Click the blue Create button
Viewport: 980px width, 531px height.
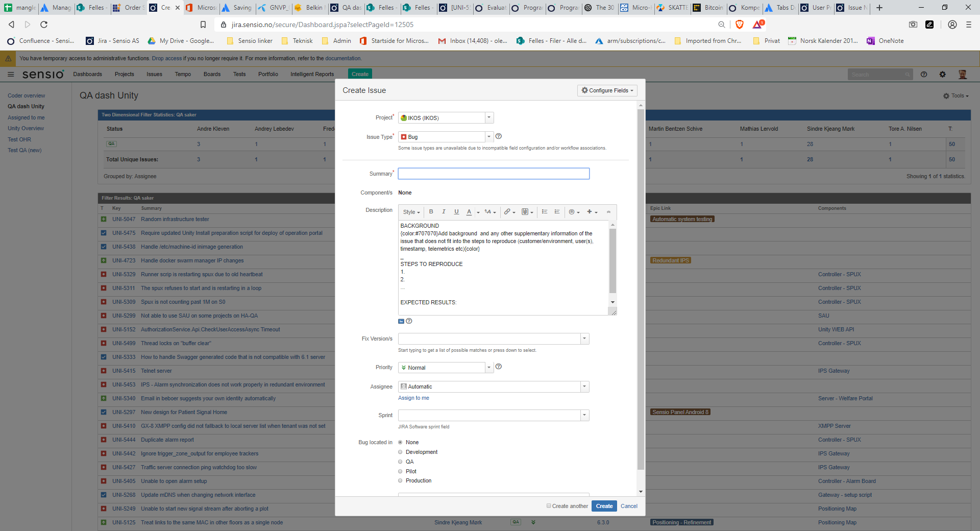point(604,506)
